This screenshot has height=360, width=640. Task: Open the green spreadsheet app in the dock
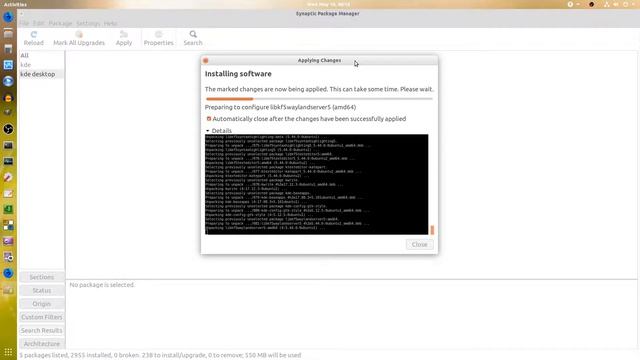click(8, 209)
